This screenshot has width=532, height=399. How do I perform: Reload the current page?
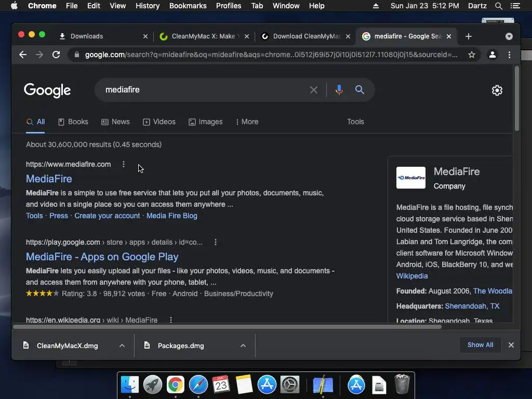[56, 55]
